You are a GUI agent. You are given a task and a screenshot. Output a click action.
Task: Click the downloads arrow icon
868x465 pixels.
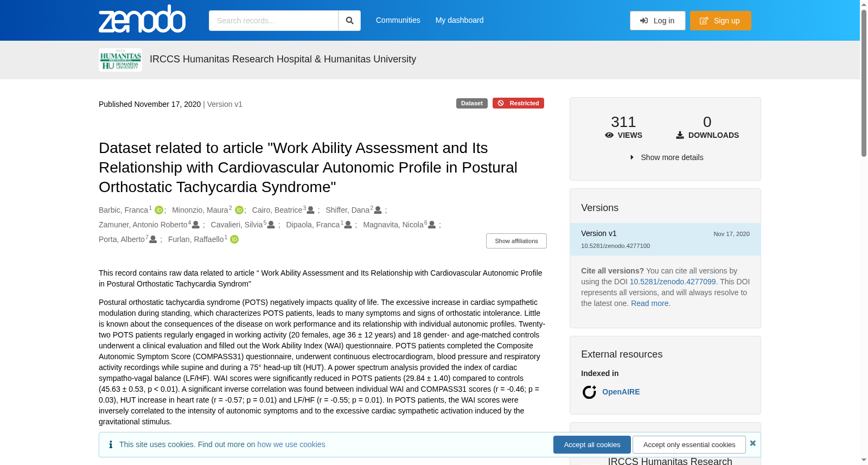[x=680, y=135]
